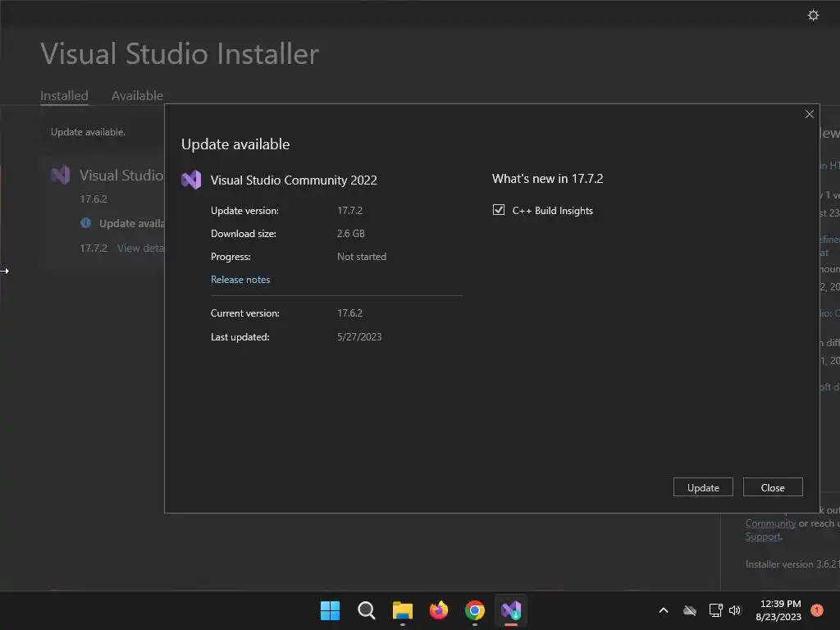The width and height of the screenshot is (840, 630).
Task: Open the Windows Start menu
Action: 330,610
